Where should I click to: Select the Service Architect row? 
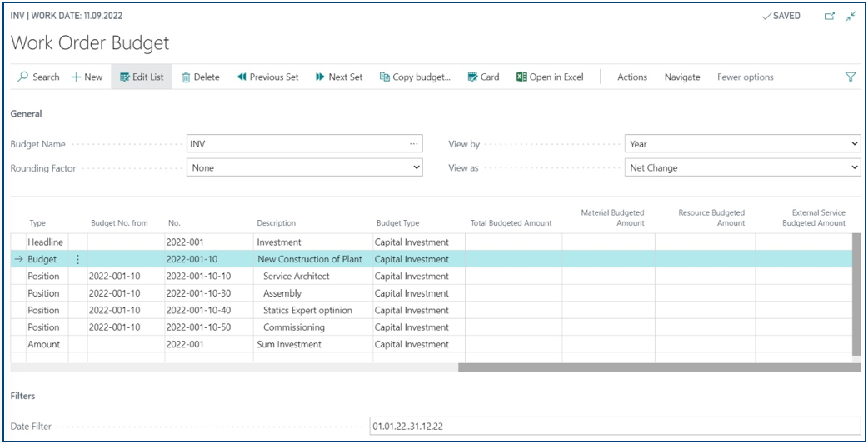pos(432,277)
